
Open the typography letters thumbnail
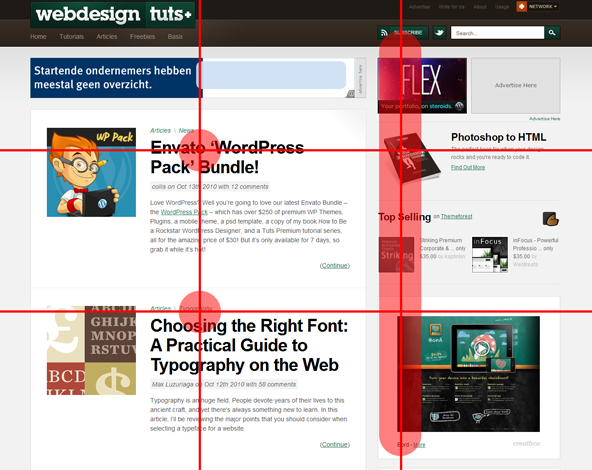click(91, 350)
